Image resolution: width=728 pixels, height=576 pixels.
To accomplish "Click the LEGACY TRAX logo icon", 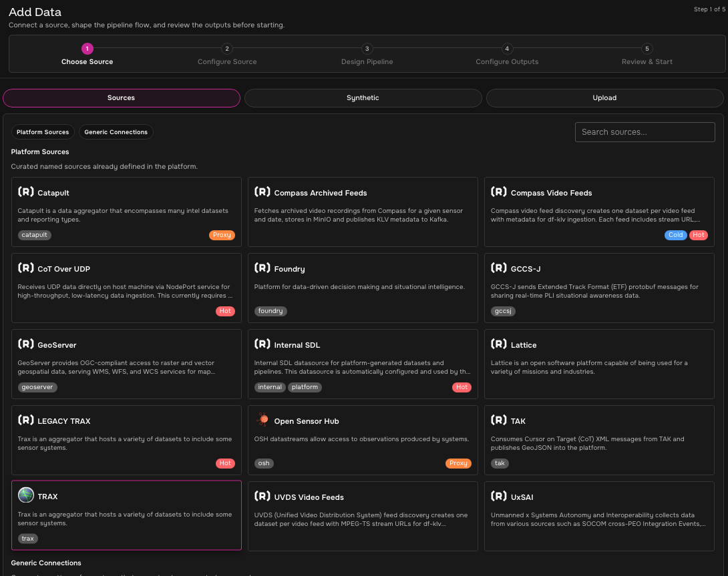I will click(26, 420).
